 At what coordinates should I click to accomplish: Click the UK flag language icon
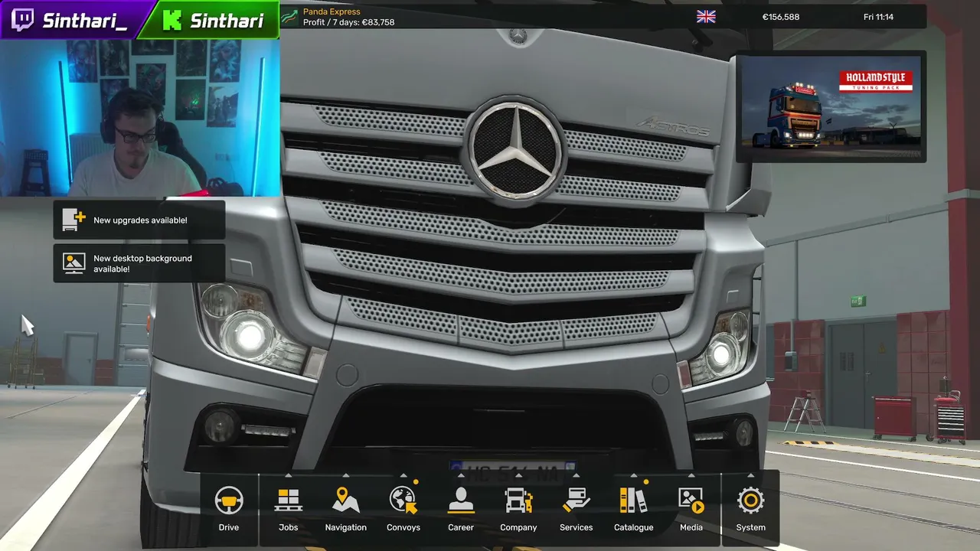point(706,17)
